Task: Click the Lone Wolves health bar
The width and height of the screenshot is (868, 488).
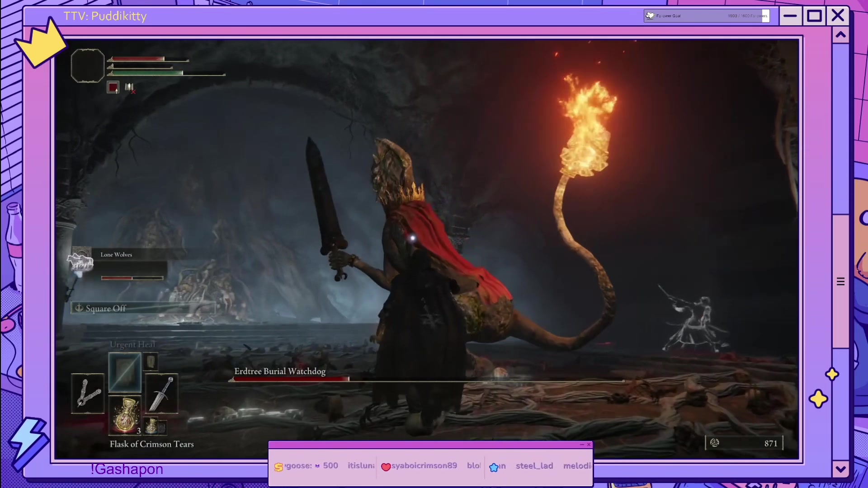Action: [132, 278]
